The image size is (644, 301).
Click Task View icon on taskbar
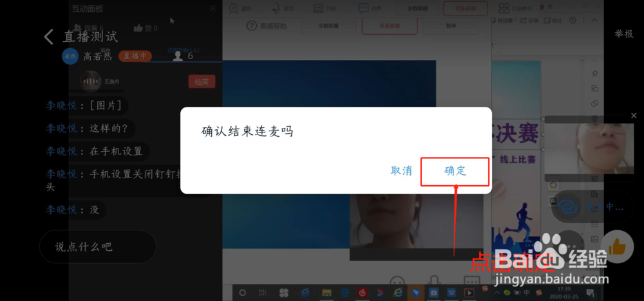tap(263, 293)
